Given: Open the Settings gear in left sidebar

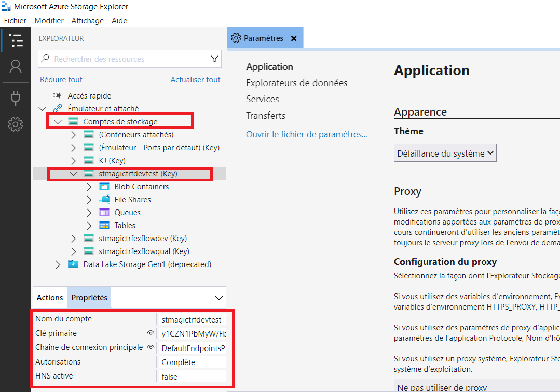Looking at the screenshot, I should 16,124.
